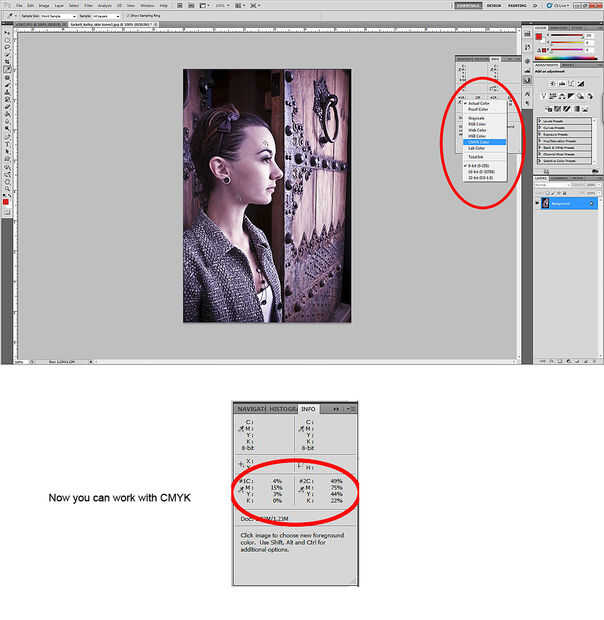The image size is (604, 620).
Task: Add a Gradient Map adjustment
Action: [576, 109]
